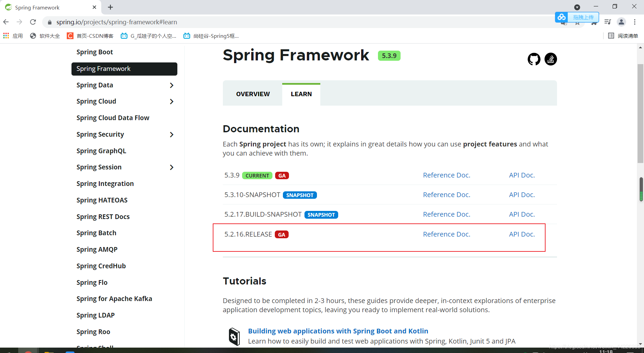Expand the Spring Security submenu chevron
Screen dimensions: 644x353
click(172, 135)
